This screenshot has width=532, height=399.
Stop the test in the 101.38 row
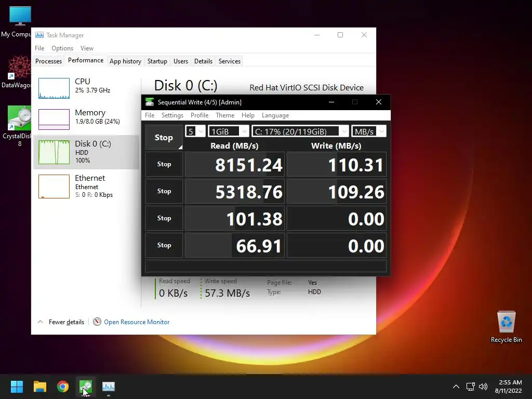click(164, 218)
